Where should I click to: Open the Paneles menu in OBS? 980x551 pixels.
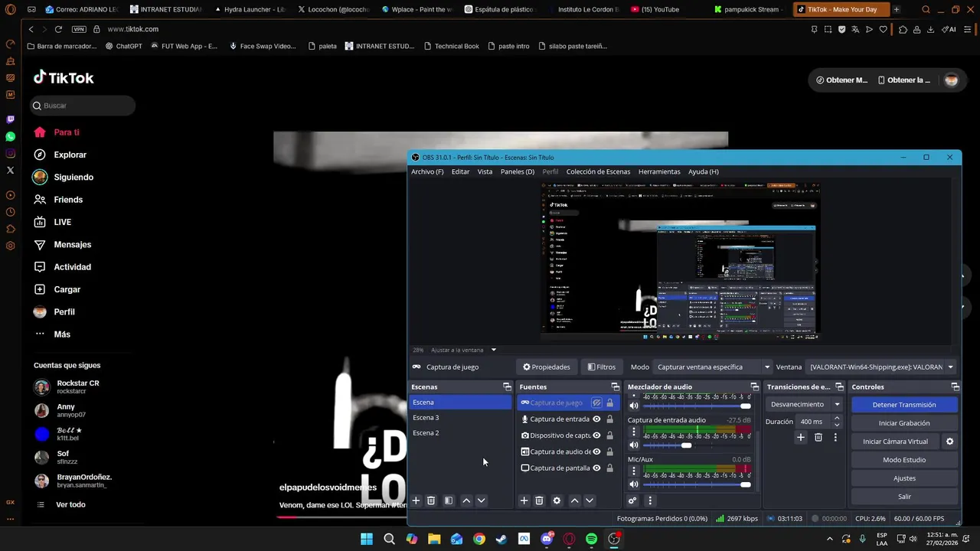click(518, 171)
